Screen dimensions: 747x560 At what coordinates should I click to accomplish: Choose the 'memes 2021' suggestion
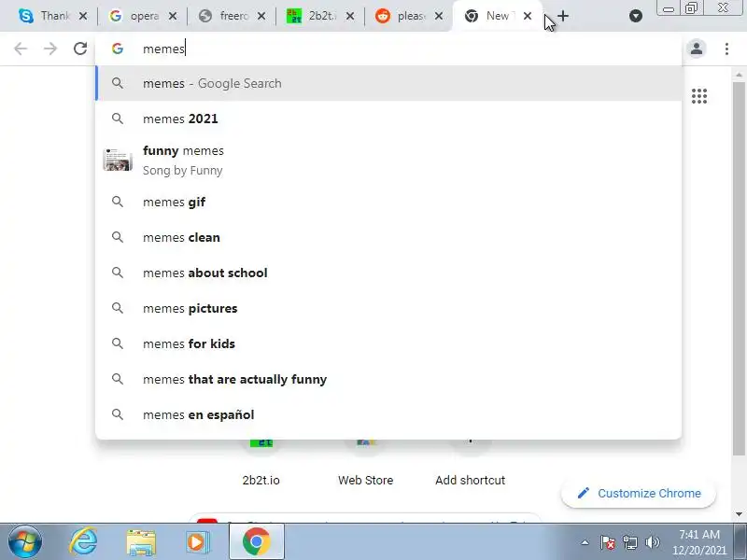pyautogui.click(x=388, y=119)
